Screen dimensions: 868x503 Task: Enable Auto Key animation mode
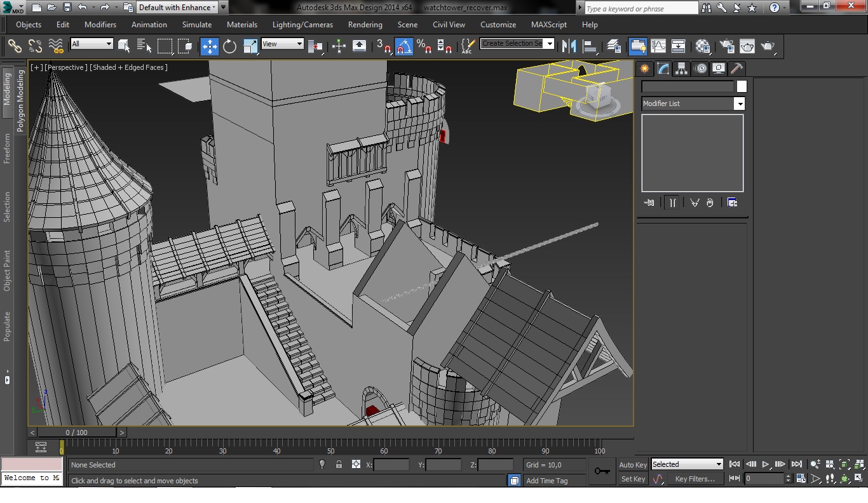coord(633,464)
